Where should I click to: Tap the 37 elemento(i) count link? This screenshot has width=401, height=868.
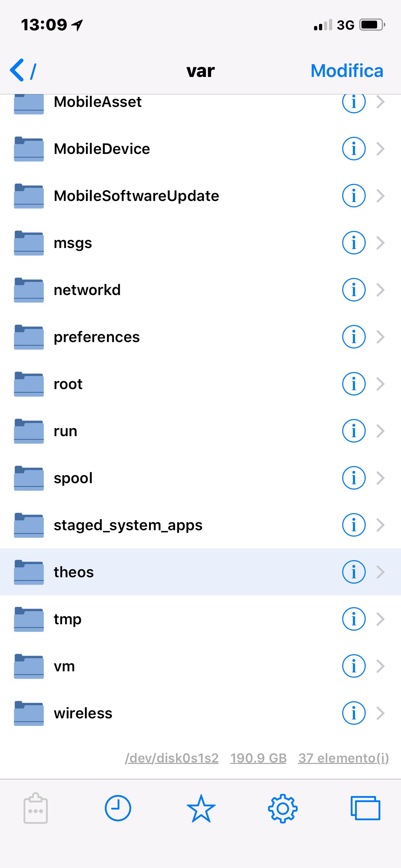343,758
